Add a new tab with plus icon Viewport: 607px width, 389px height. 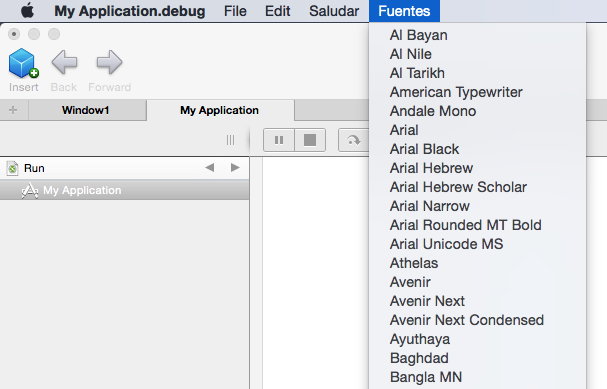[13, 110]
